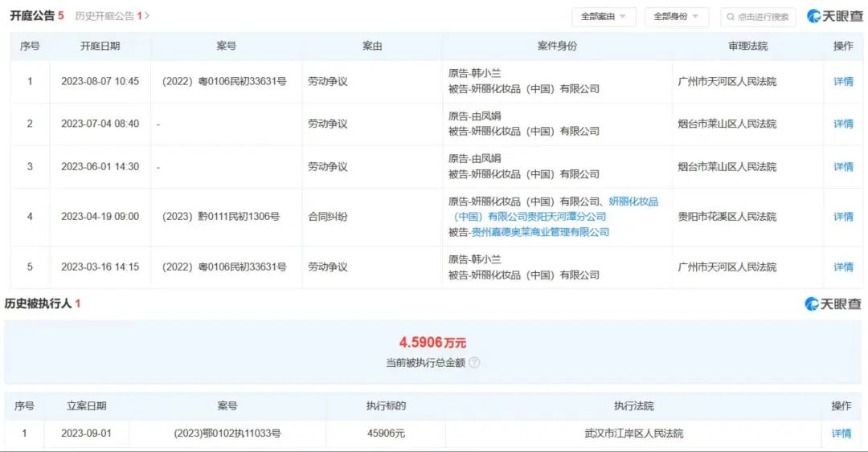
Task: Open 详情 for 2023-04-19 09:00 hearing
Action: click(843, 216)
